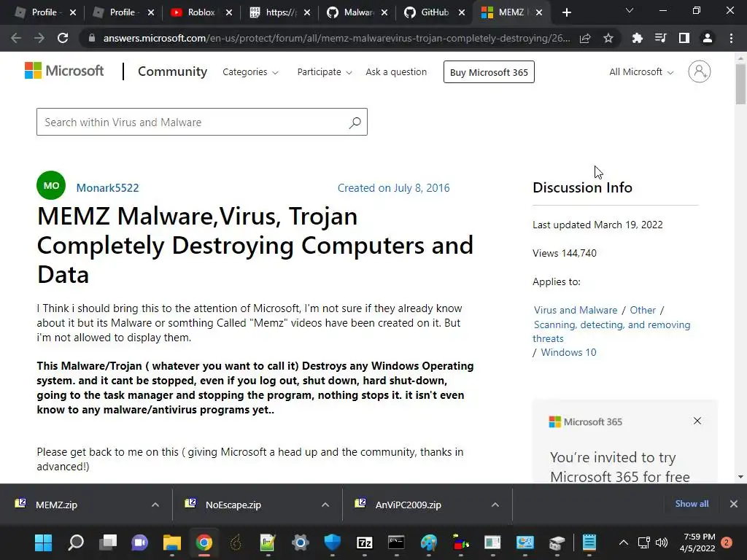747x560 pixels.
Task: Open Settings gear in taskbar
Action: pos(300,542)
